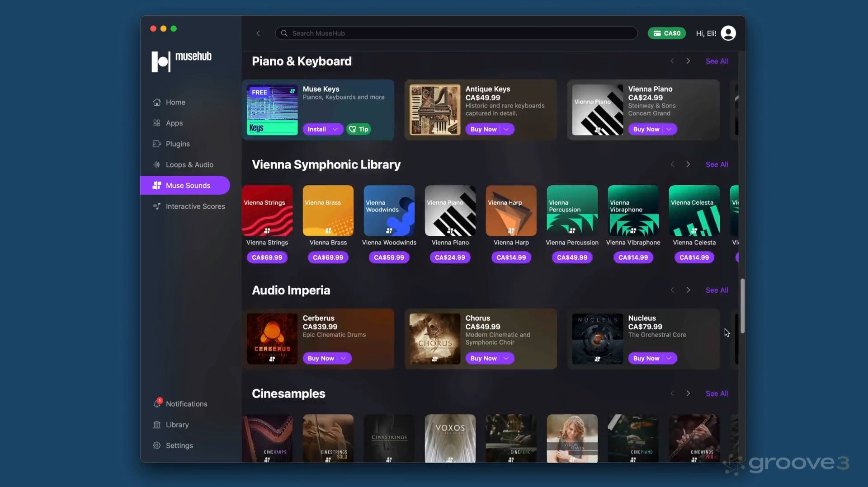This screenshot has height=487, width=868.
Task: Show previous Vienna Symphonic Library items
Action: (672, 164)
